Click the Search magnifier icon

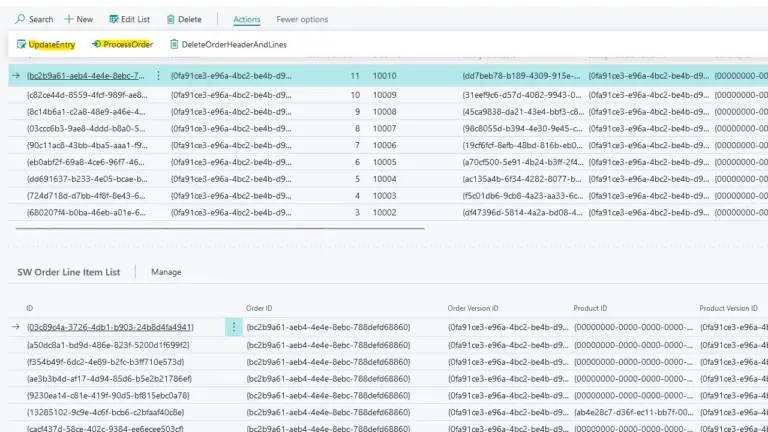pos(20,19)
